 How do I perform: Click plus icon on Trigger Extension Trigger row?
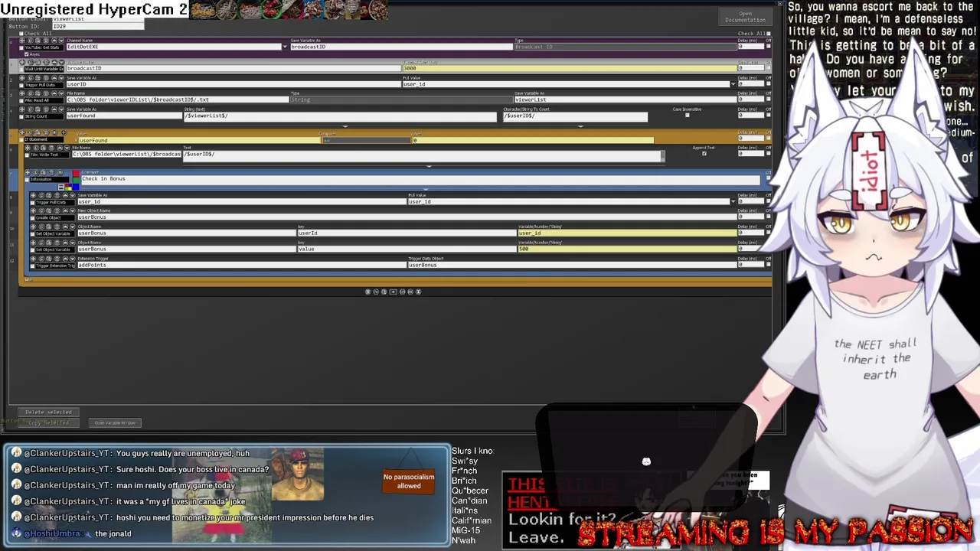[x=33, y=259]
